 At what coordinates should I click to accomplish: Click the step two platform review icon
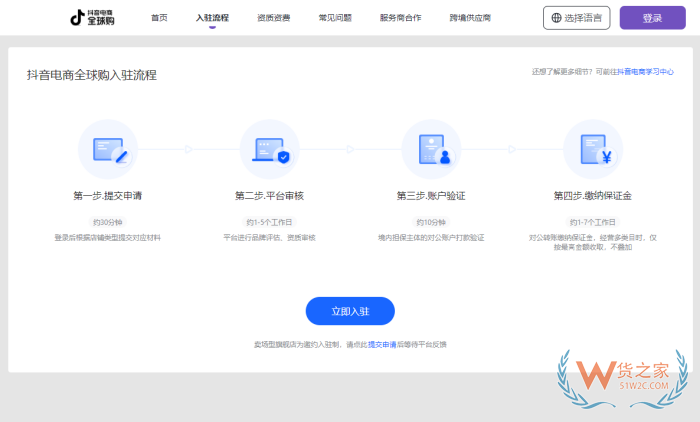pyautogui.click(x=270, y=149)
